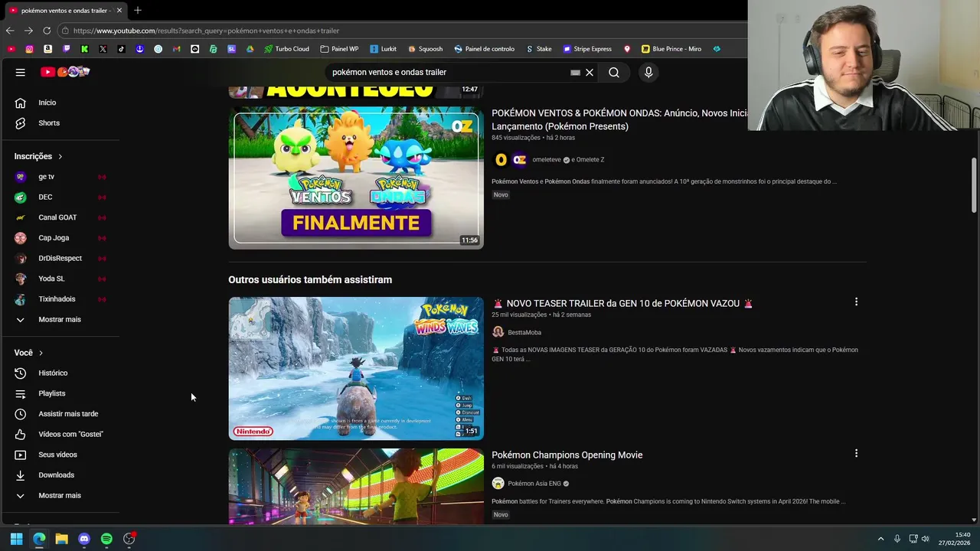Open the Twitch bookmark icon
Screen dimensions: 980x551
pyautogui.click(x=66, y=49)
